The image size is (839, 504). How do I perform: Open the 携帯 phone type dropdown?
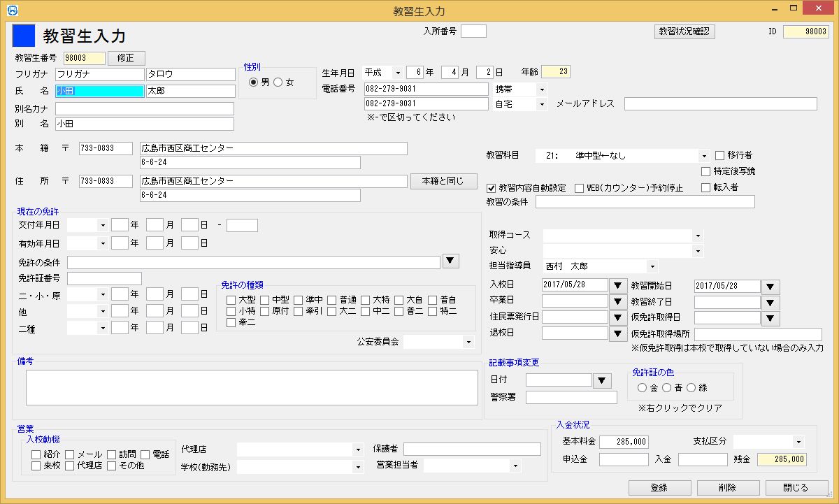pos(541,89)
